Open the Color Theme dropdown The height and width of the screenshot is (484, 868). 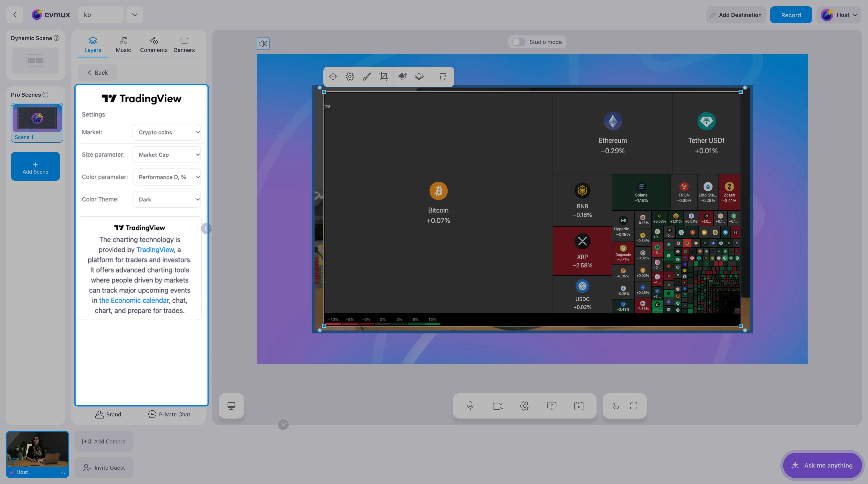point(167,200)
